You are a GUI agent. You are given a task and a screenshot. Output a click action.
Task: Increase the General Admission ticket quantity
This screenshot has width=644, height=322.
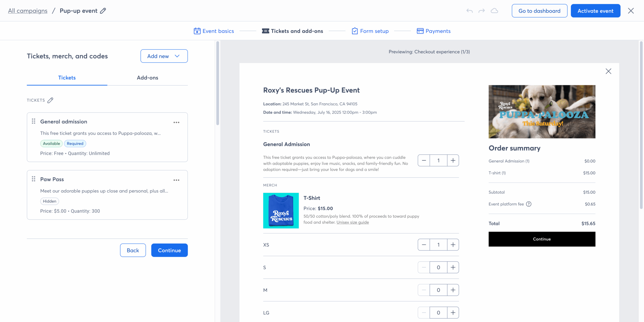[x=453, y=160]
